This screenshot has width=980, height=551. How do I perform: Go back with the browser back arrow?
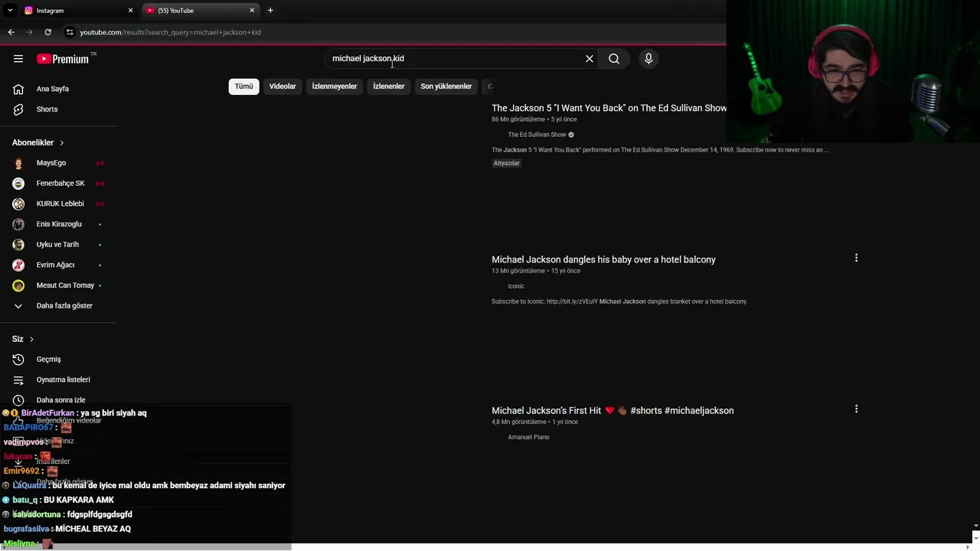[x=11, y=32]
